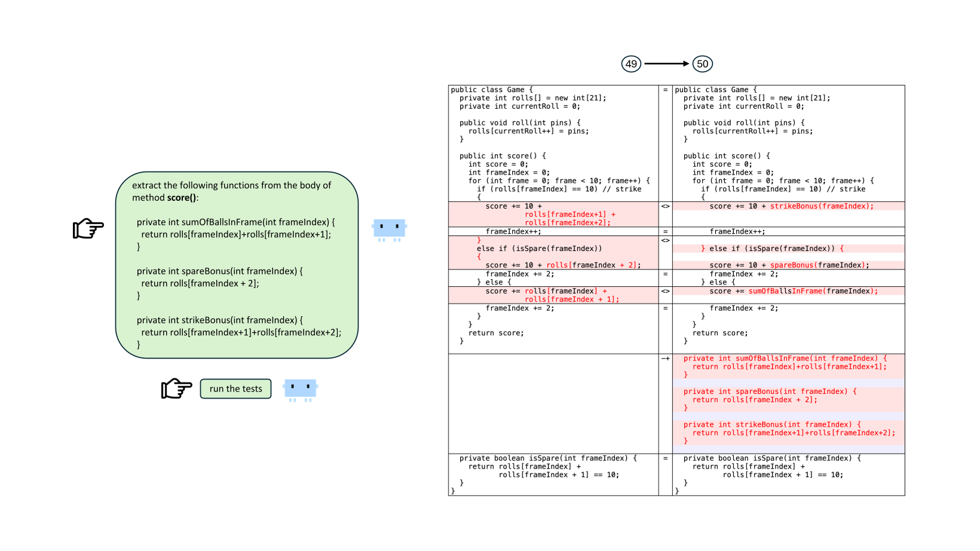The height and width of the screenshot is (551, 980).
Task: Click the green extract functions prompt bubble
Action: pyautogui.click(x=237, y=265)
